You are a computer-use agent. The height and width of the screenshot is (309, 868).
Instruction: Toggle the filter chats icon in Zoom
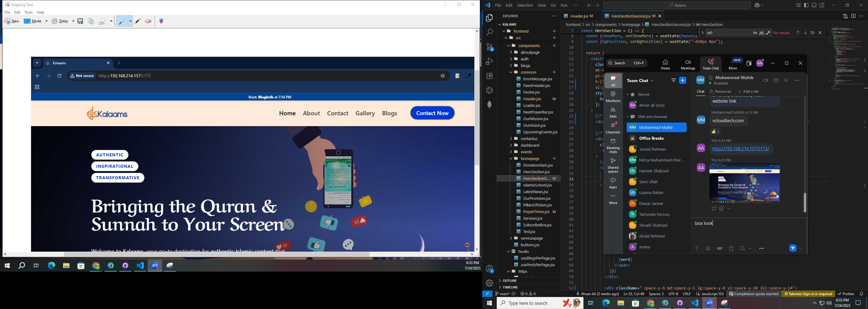coord(673,80)
